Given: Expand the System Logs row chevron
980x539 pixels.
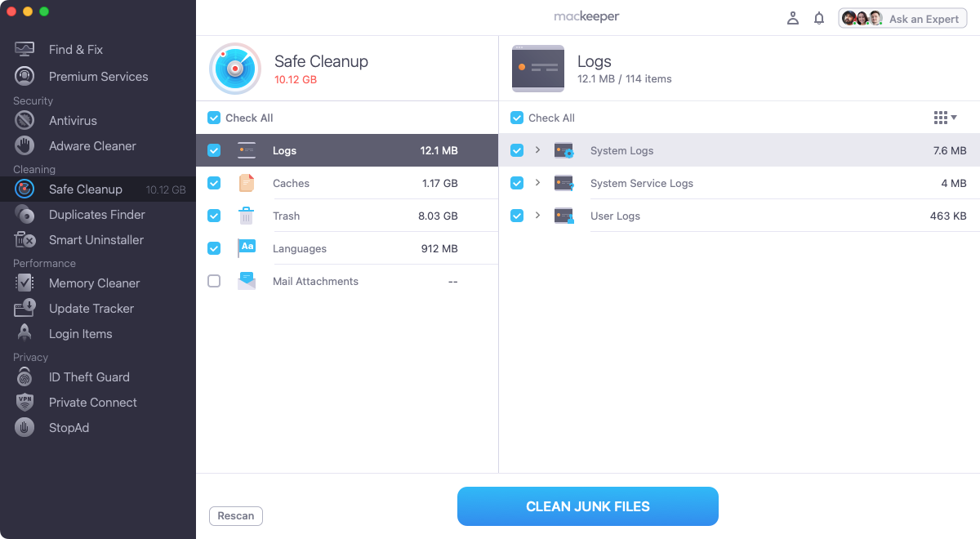Looking at the screenshot, I should [538, 150].
